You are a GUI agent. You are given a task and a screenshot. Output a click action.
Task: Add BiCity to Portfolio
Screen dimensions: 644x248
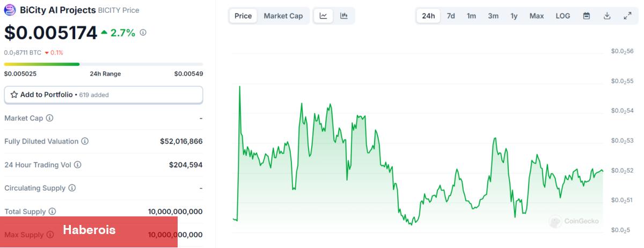coord(104,95)
